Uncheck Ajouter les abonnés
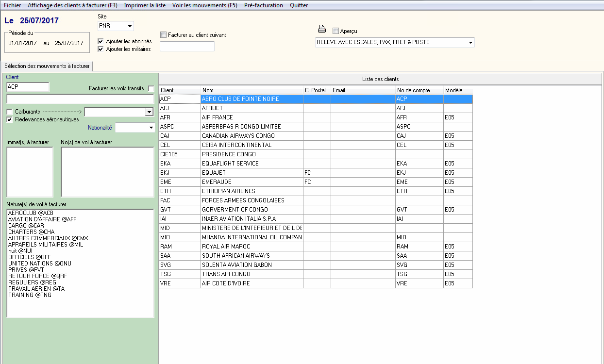The width and height of the screenshot is (604, 364). [x=101, y=42]
